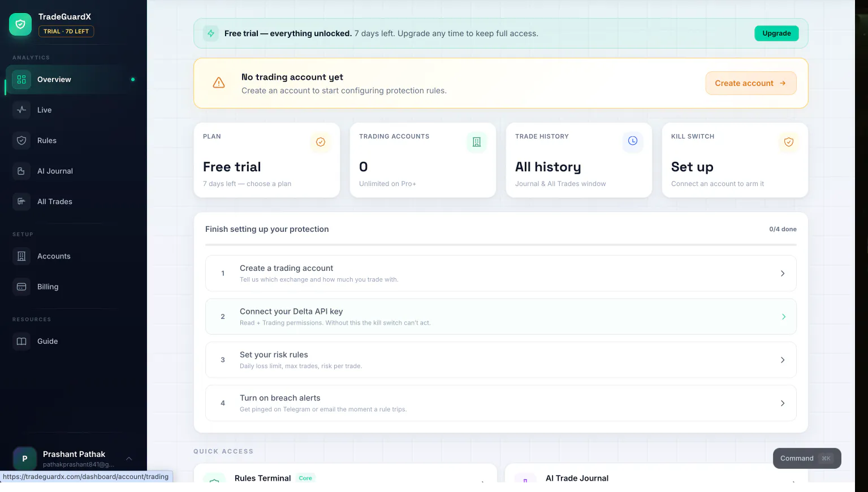Select the AI Journal menu label
The height and width of the screenshot is (492, 868).
[x=55, y=171]
